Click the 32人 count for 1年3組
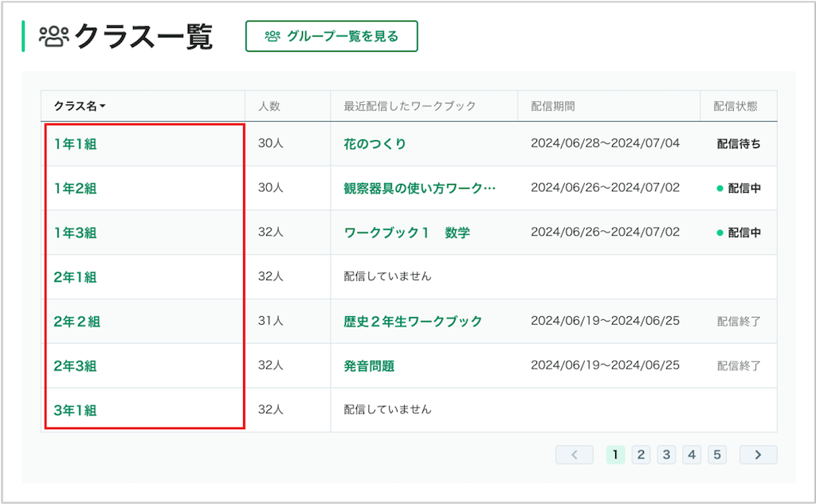 tap(271, 232)
